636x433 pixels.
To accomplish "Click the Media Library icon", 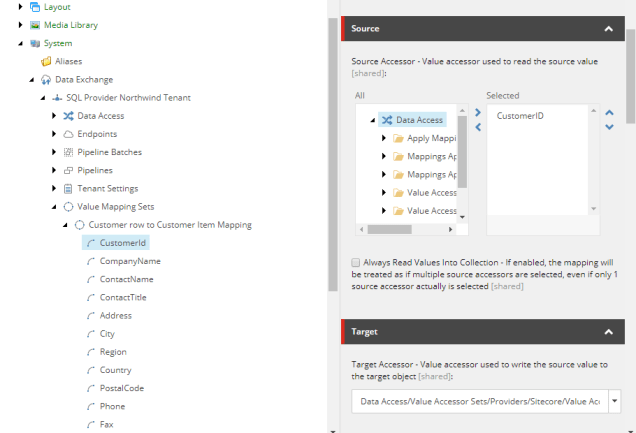I will pos(35,25).
